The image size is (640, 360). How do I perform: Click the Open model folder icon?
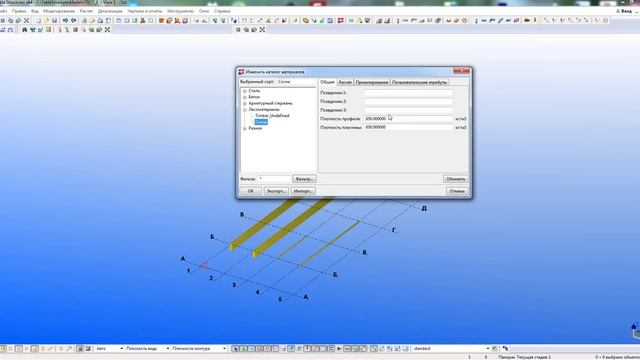click(47, 20)
